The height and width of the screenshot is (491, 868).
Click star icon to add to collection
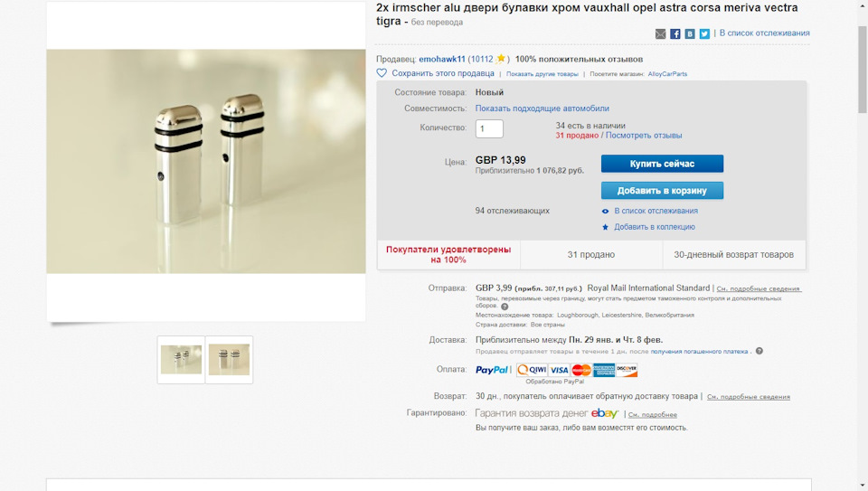(x=605, y=227)
